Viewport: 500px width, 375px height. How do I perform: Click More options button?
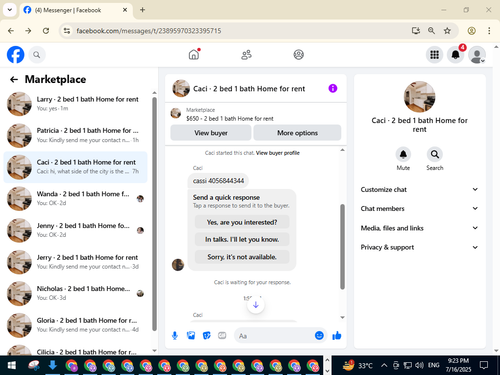click(x=297, y=133)
